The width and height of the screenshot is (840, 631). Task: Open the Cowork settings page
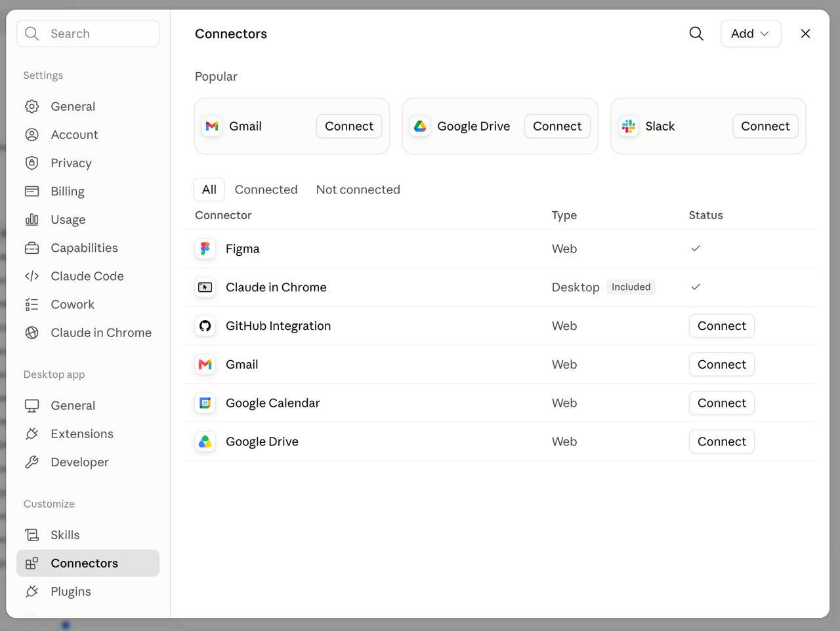(x=88, y=304)
